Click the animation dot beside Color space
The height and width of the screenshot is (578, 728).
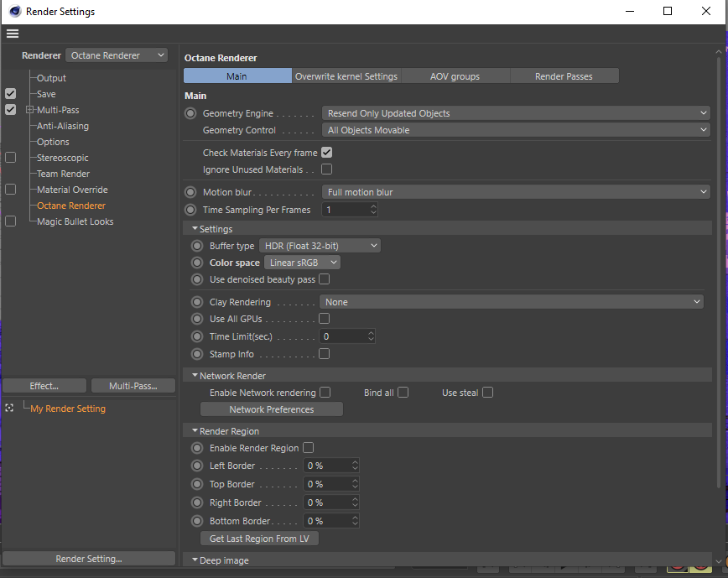pos(197,263)
